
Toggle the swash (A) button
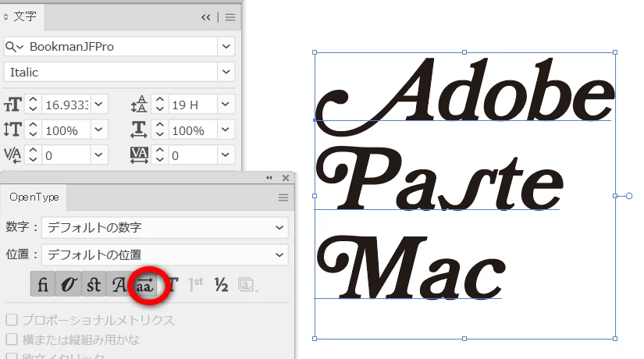click(119, 284)
